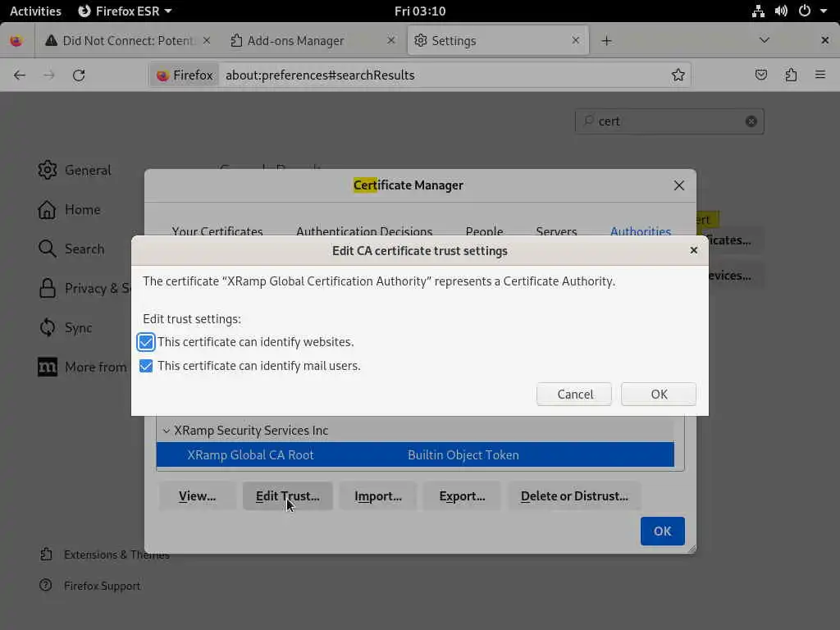Close the Edit CA certificate trust settings dialog

[x=694, y=250]
